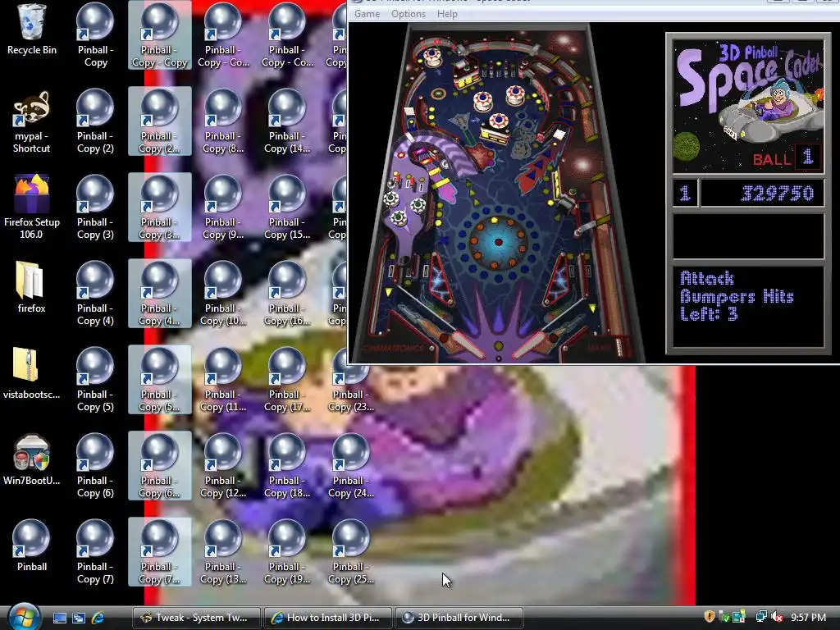
Task: Select the Firefox Setup 106.0 installer icon
Action: coord(32,206)
